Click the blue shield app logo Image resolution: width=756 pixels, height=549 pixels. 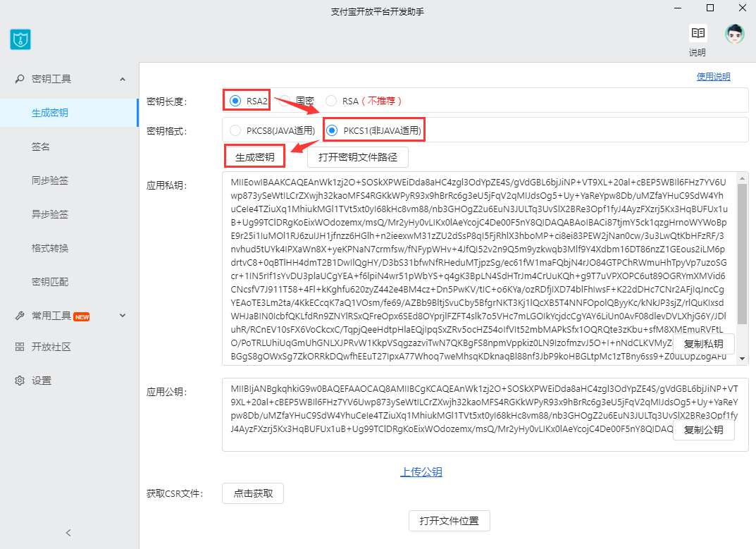click(x=20, y=39)
